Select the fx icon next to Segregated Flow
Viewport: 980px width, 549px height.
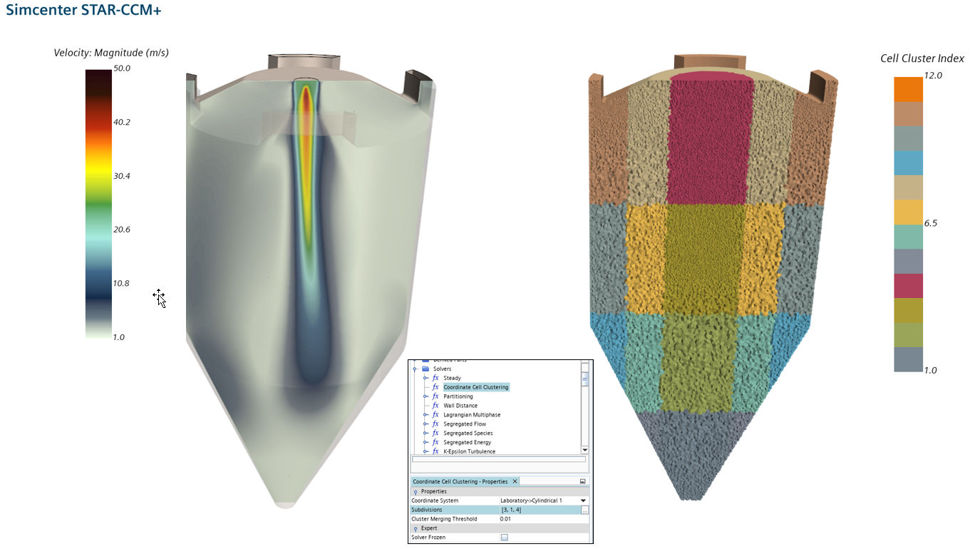pyautogui.click(x=435, y=424)
